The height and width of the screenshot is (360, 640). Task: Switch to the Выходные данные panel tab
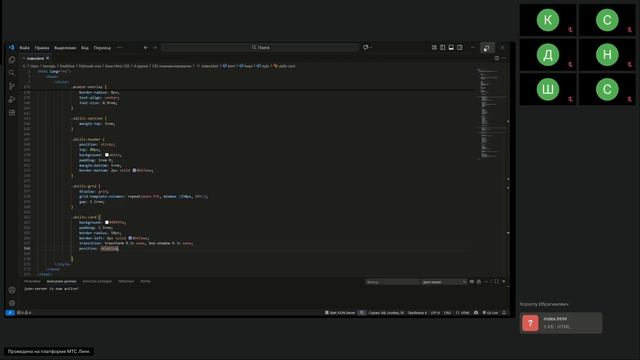coord(61,281)
